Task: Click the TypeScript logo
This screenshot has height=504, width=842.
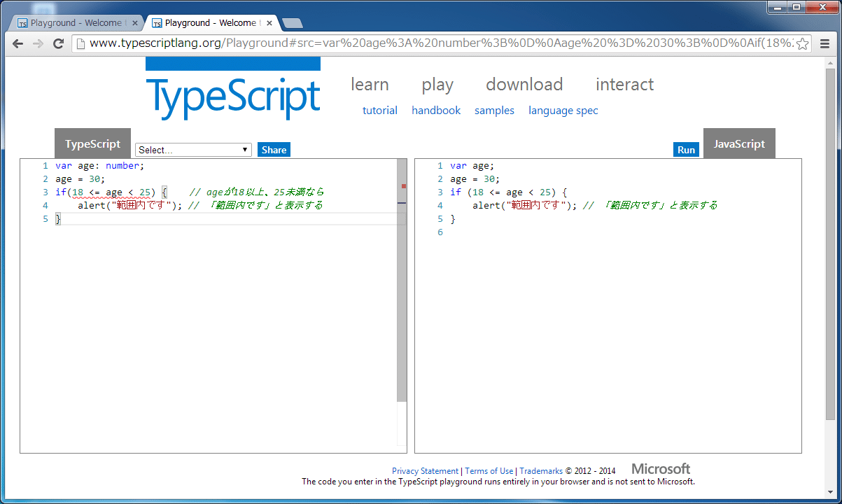Action: point(233,91)
